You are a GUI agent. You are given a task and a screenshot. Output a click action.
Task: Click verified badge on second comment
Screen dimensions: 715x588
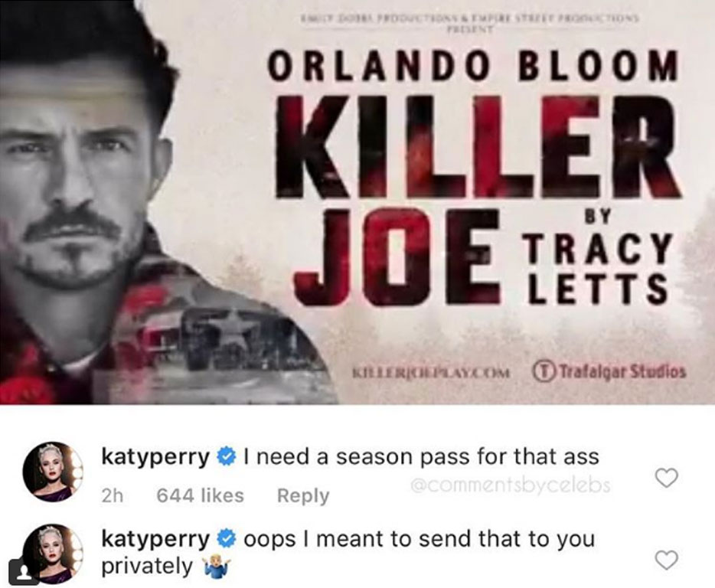227,539
